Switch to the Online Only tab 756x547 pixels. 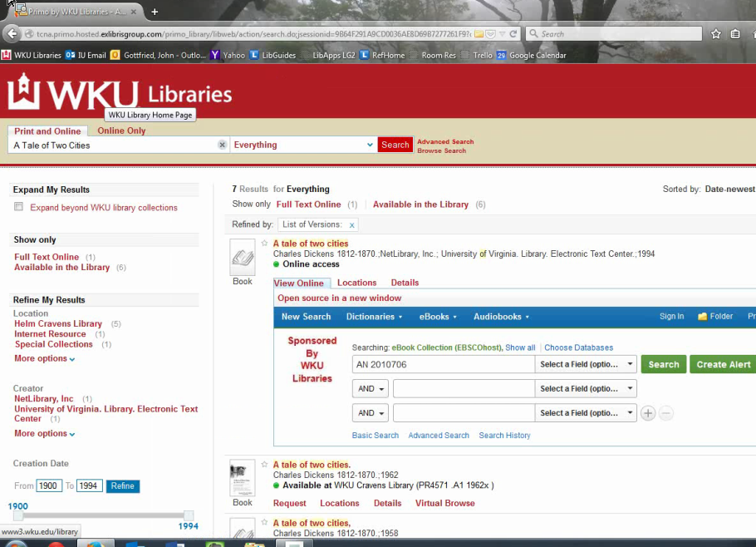click(x=121, y=131)
